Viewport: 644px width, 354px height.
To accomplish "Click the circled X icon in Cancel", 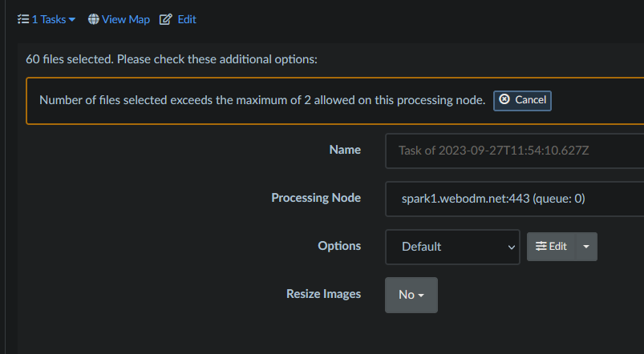I will pos(504,100).
